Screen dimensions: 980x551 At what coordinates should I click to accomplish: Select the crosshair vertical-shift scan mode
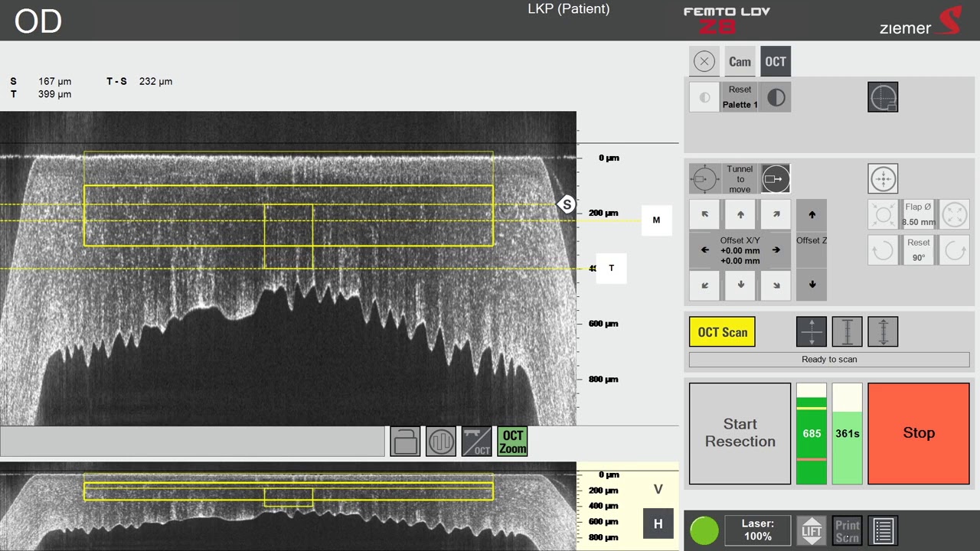(812, 332)
